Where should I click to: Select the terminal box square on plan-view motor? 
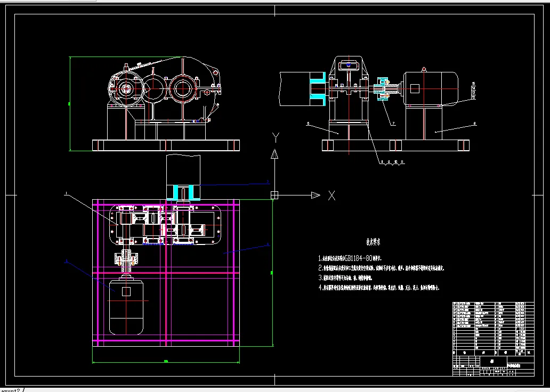pos(126,291)
